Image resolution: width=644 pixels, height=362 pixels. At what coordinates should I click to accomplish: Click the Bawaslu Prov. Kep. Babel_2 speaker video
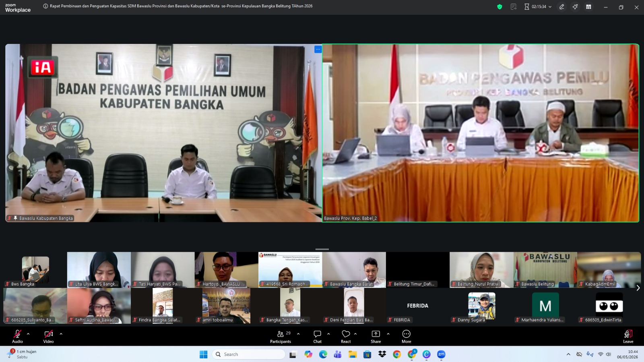point(481,133)
